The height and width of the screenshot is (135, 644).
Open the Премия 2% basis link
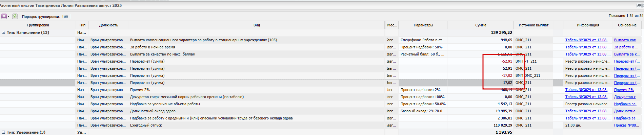(624, 90)
